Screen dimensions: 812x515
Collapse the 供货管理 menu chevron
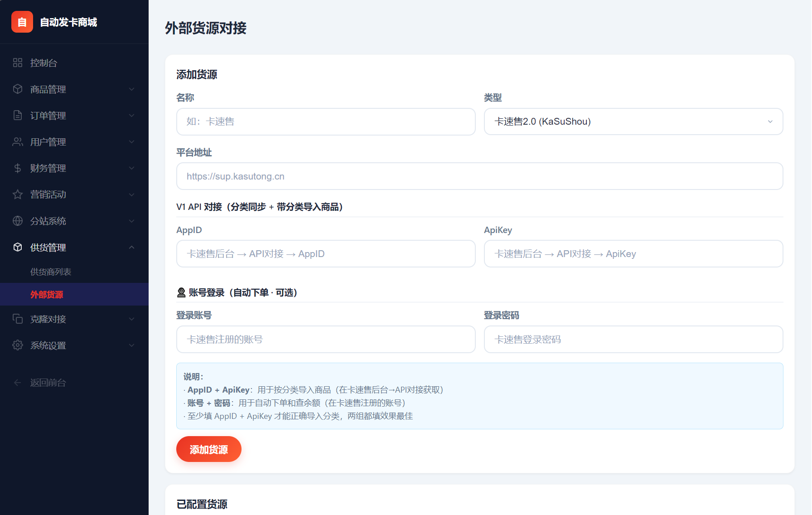click(131, 247)
